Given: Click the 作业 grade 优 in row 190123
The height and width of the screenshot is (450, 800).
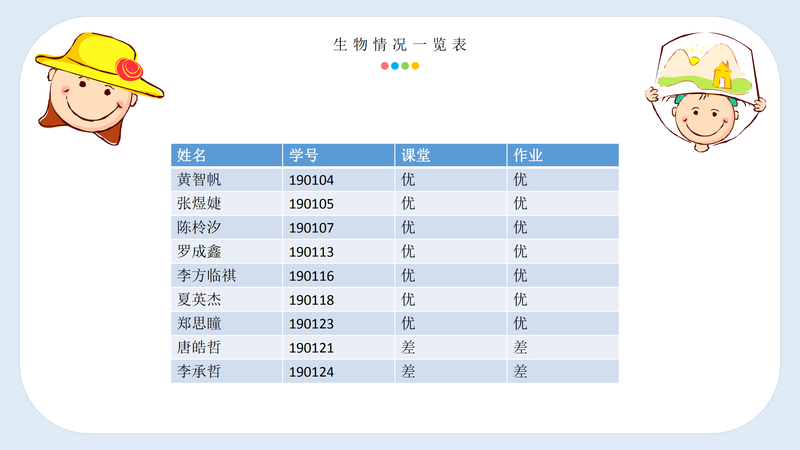Looking at the screenshot, I should coord(520,323).
